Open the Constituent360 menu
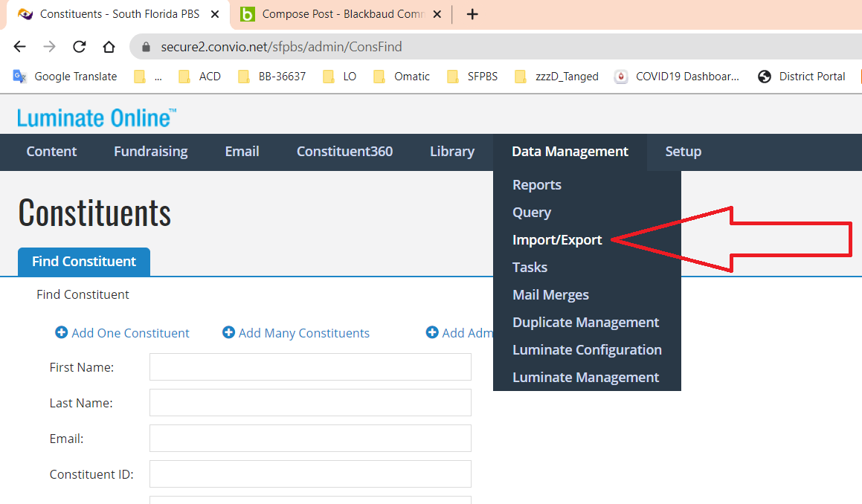Image resolution: width=862 pixels, height=504 pixels. click(344, 152)
